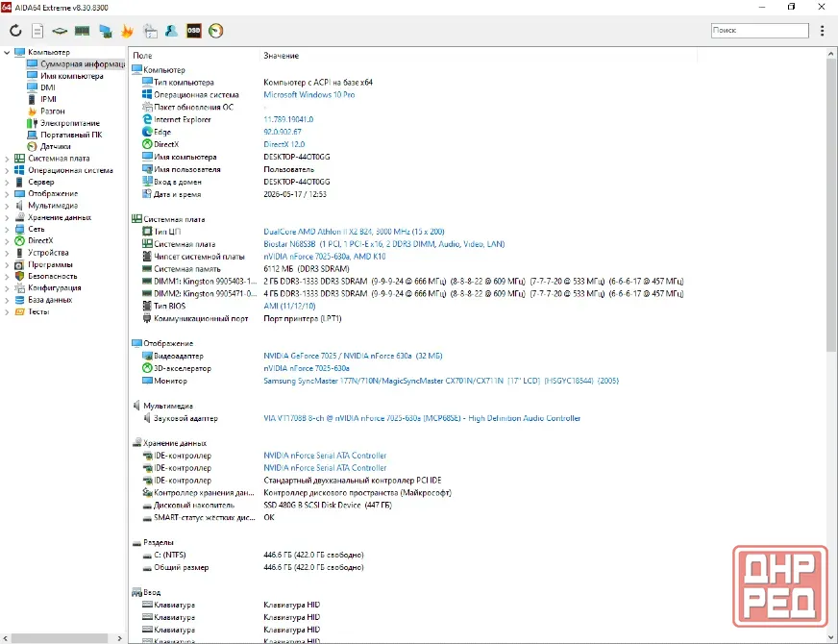Click the 3D-акселератор nVIDIA nForce 7025-630a link

pos(307,368)
